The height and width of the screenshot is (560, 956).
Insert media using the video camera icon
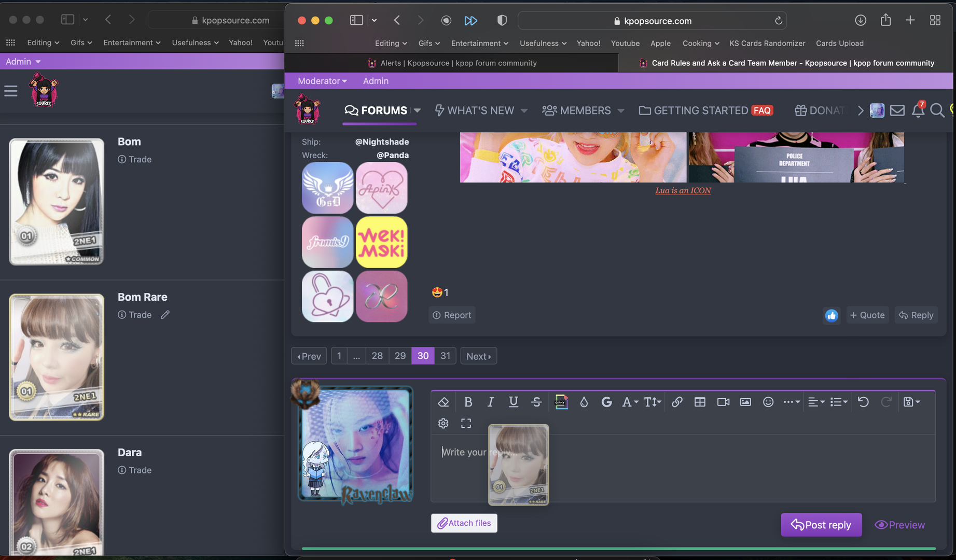[x=723, y=402]
